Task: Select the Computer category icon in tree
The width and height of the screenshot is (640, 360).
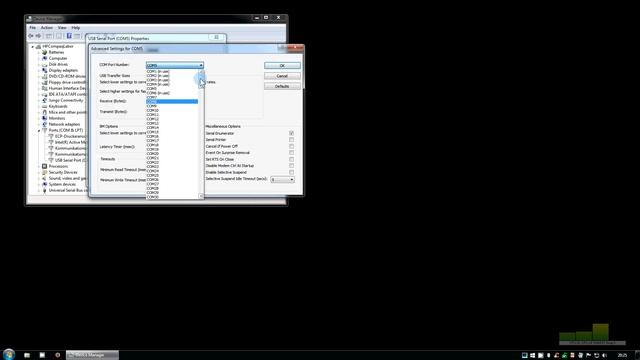Action: point(44,58)
